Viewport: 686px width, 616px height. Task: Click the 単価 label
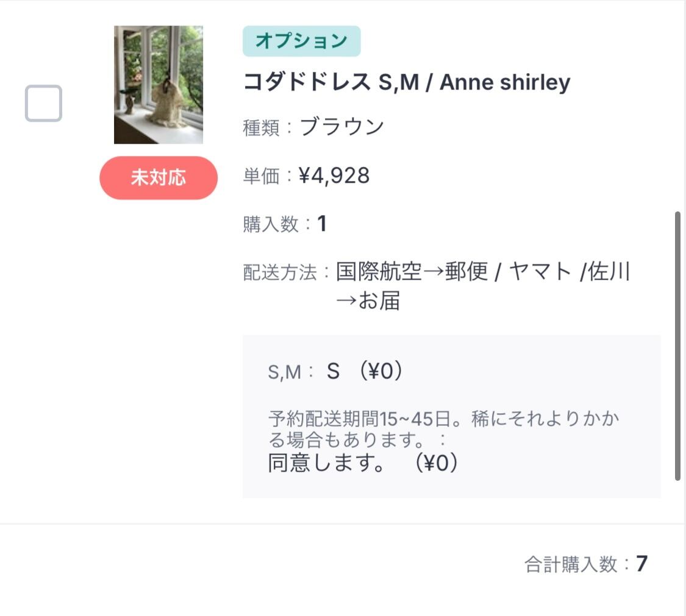coord(261,177)
